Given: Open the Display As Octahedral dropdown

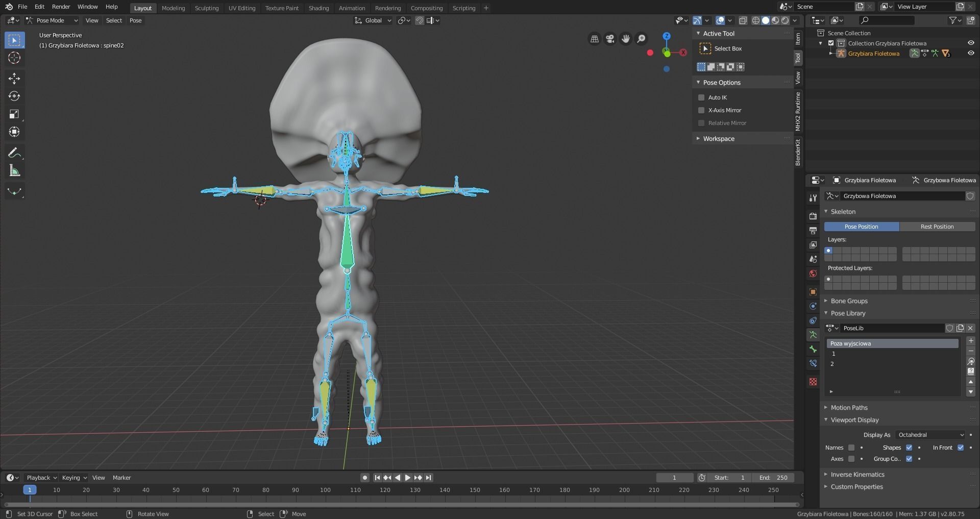Looking at the screenshot, I should click(x=930, y=435).
